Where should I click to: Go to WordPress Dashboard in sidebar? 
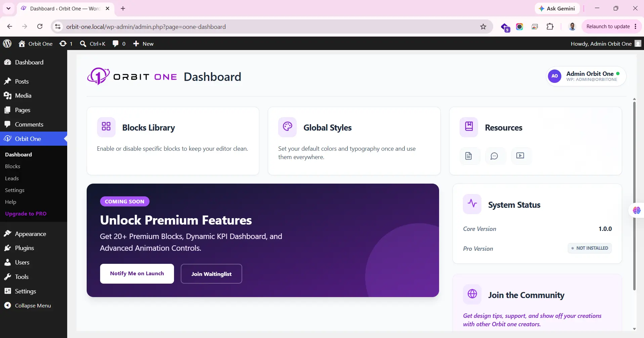34,62
